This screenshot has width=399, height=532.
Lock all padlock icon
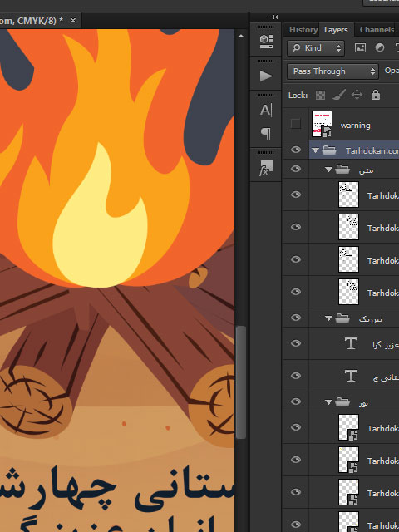click(375, 95)
